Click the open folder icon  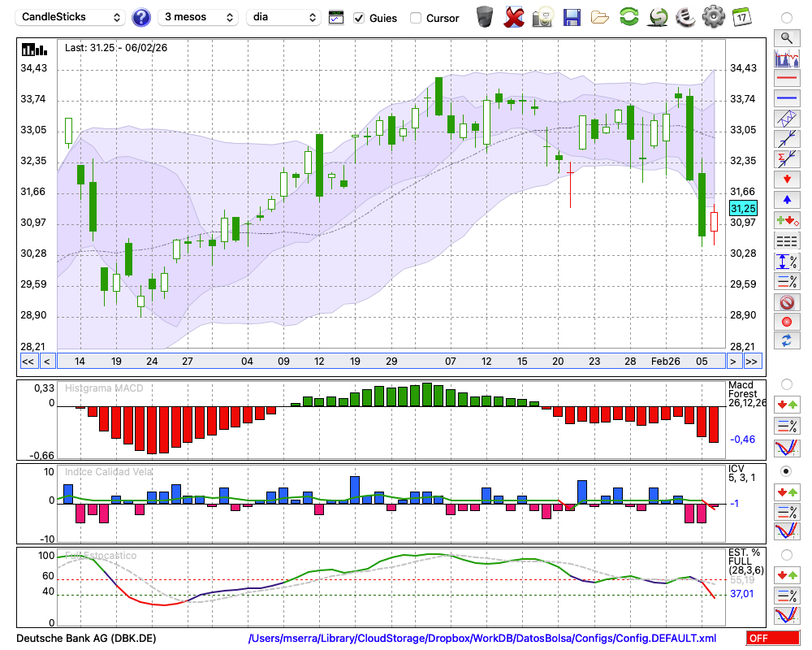pos(600,18)
